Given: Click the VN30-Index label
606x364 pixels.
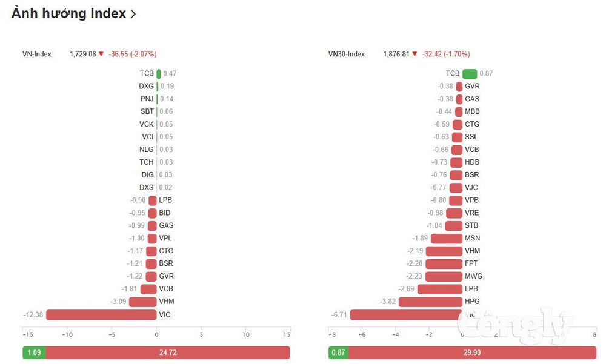Looking at the screenshot, I should coord(346,54).
